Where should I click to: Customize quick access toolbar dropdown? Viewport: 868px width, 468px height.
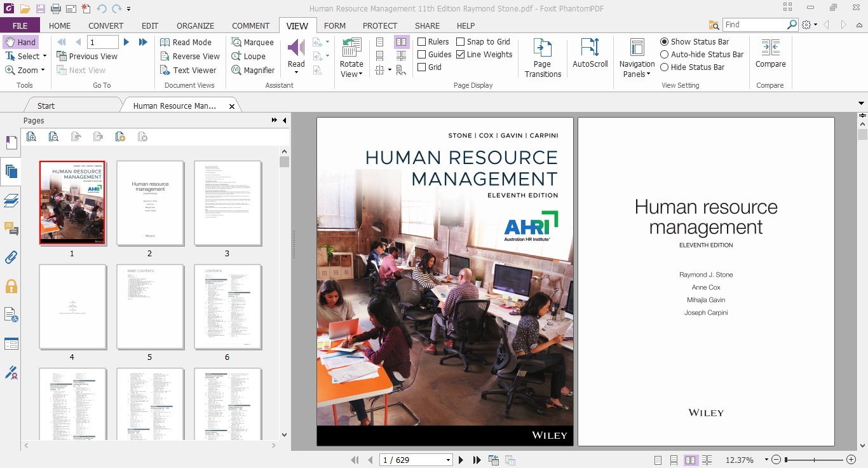click(x=129, y=9)
